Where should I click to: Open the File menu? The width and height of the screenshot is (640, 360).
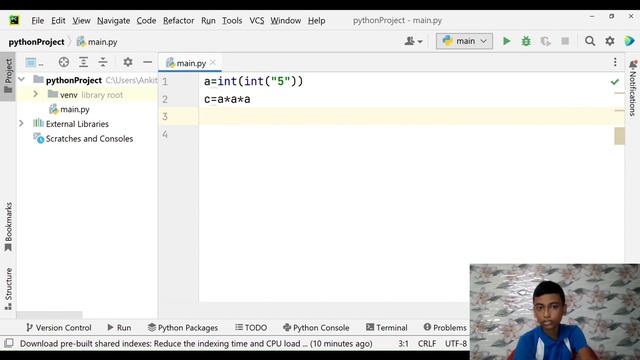[38, 20]
